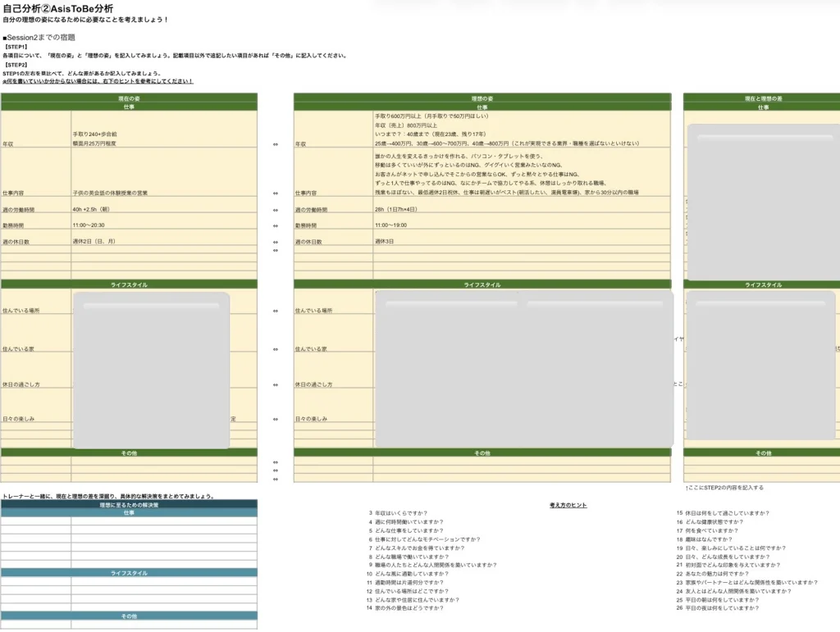Click the underlined 考え方のヒント heading
This screenshot has width=840, height=632.
tap(568, 505)
